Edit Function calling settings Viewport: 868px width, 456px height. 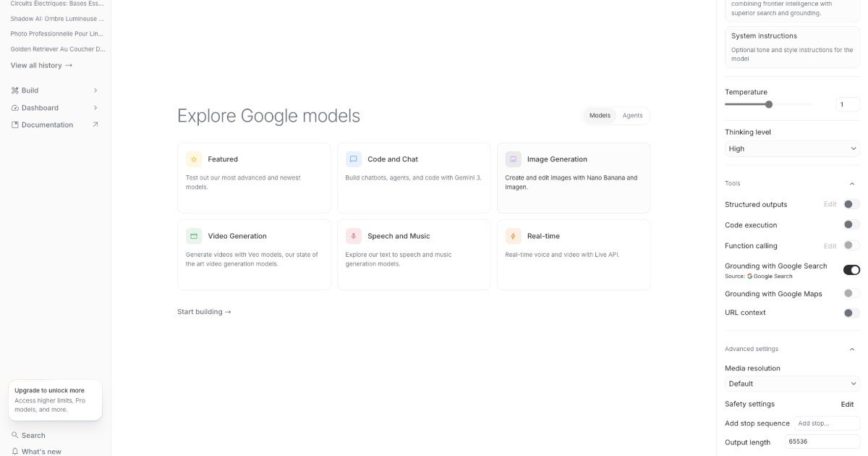830,246
